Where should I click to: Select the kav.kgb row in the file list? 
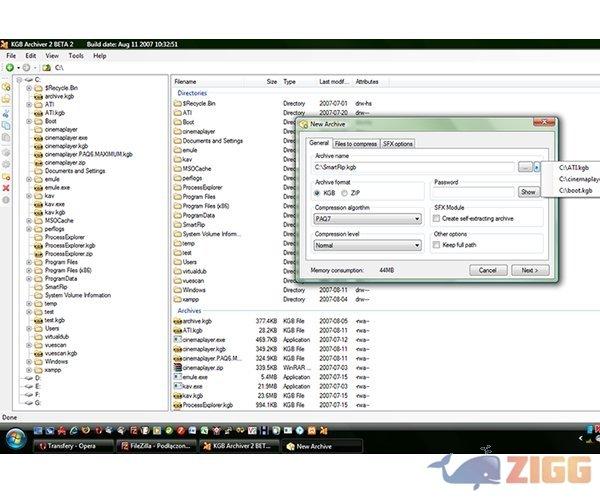(192, 396)
